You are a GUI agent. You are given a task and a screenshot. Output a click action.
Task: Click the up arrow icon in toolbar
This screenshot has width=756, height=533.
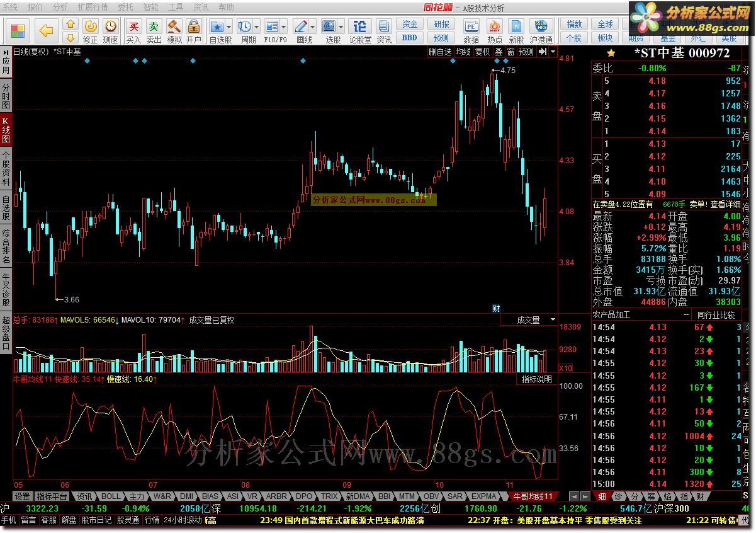point(71,24)
